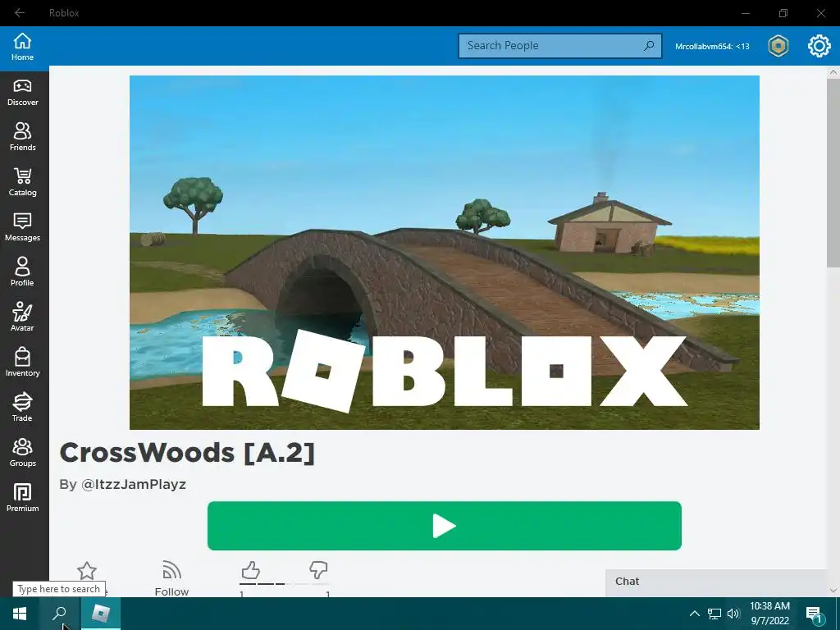The height and width of the screenshot is (630, 840).
Task: Dislike the game with thumbs down
Action: point(318,570)
